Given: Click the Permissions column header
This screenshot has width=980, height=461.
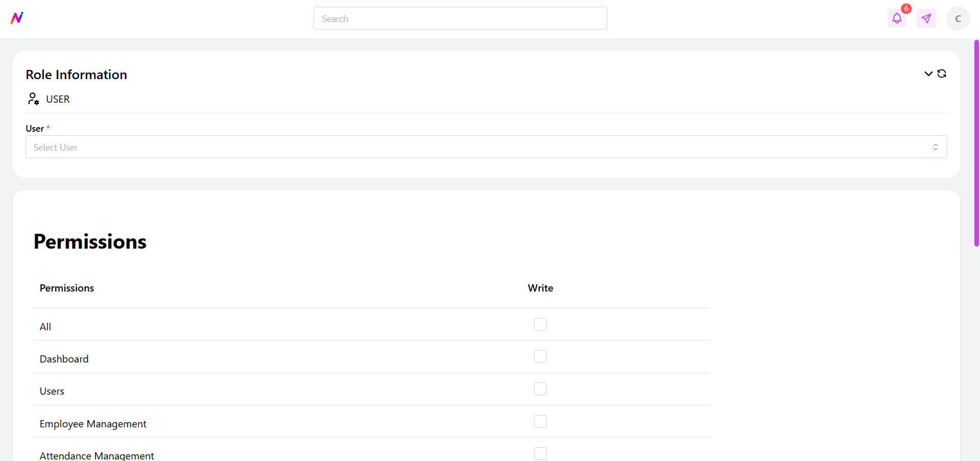Looking at the screenshot, I should pos(67,288).
